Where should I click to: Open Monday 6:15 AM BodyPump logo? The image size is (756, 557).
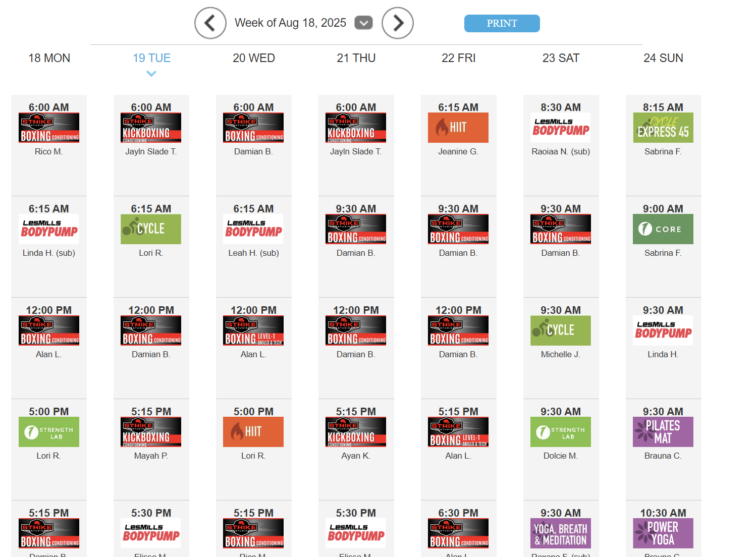[49, 229]
